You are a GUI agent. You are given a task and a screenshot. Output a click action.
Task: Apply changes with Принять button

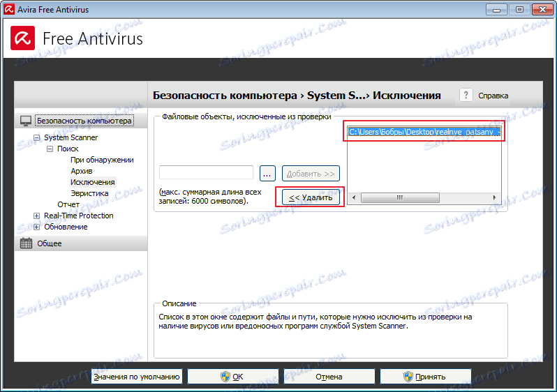click(x=426, y=377)
